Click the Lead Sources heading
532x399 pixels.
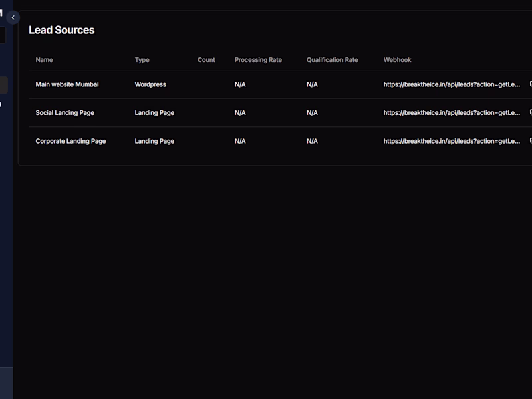click(61, 30)
